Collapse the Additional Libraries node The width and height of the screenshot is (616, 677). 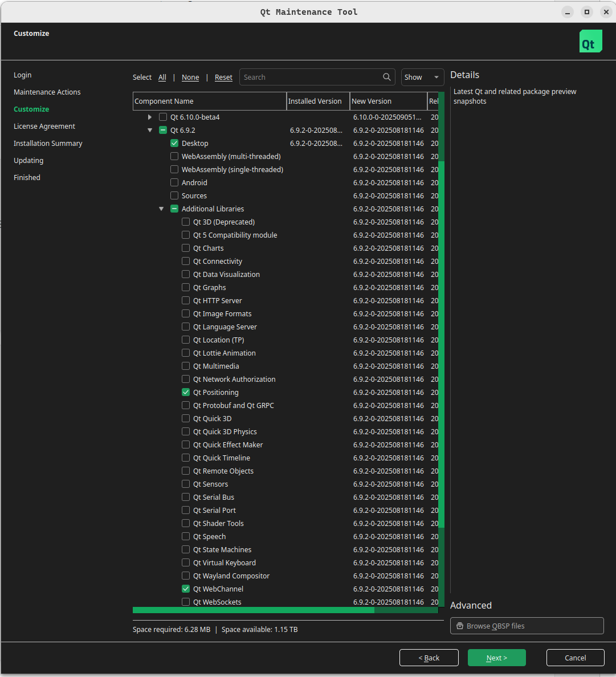click(161, 209)
